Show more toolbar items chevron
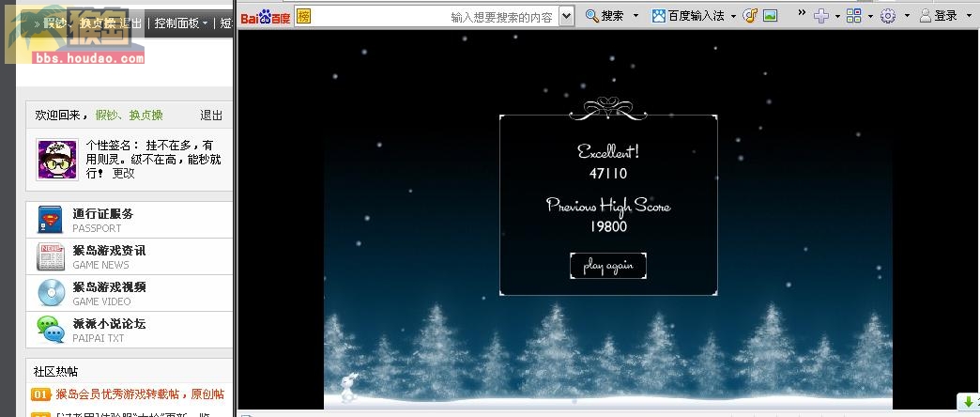980x417 pixels. [802, 12]
